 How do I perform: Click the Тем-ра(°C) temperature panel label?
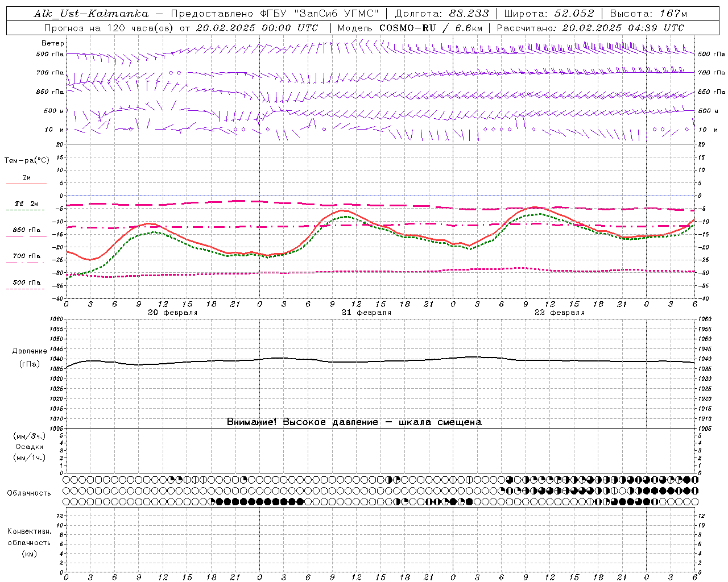click(27, 161)
